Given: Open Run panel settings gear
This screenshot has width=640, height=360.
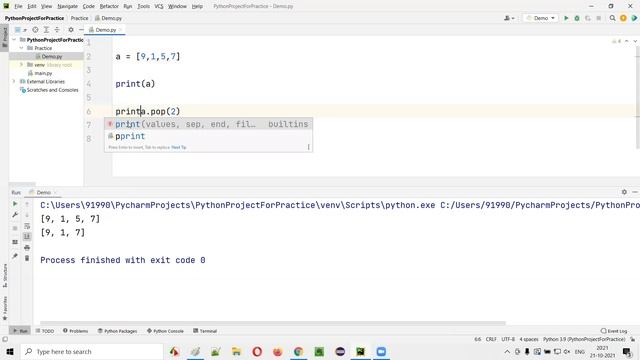Looking at the screenshot, I should click(624, 192).
